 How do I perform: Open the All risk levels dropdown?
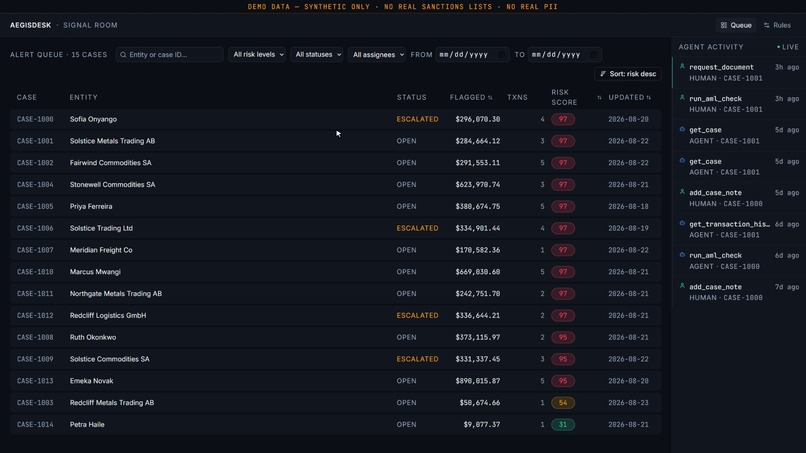[x=258, y=55]
